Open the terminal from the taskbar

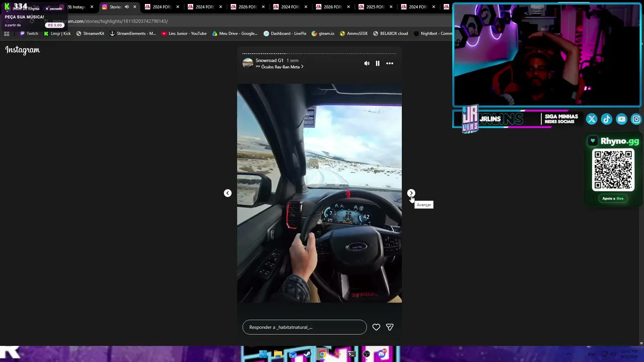pyautogui.click(x=351, y=354)
